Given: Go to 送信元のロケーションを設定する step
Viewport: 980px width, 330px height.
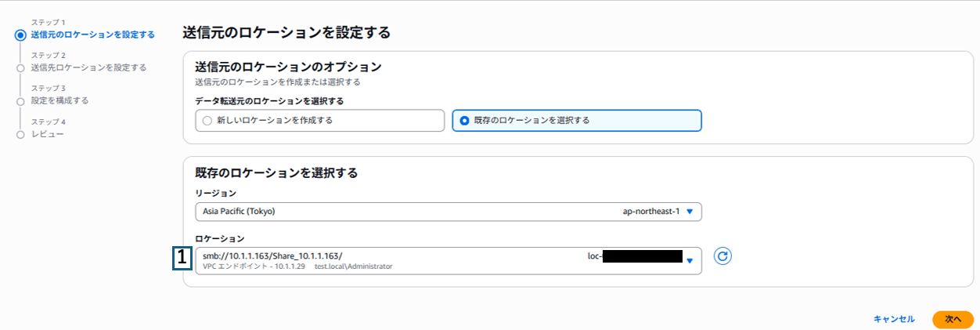Looking at the screenshot, I should tap(92, 34).
